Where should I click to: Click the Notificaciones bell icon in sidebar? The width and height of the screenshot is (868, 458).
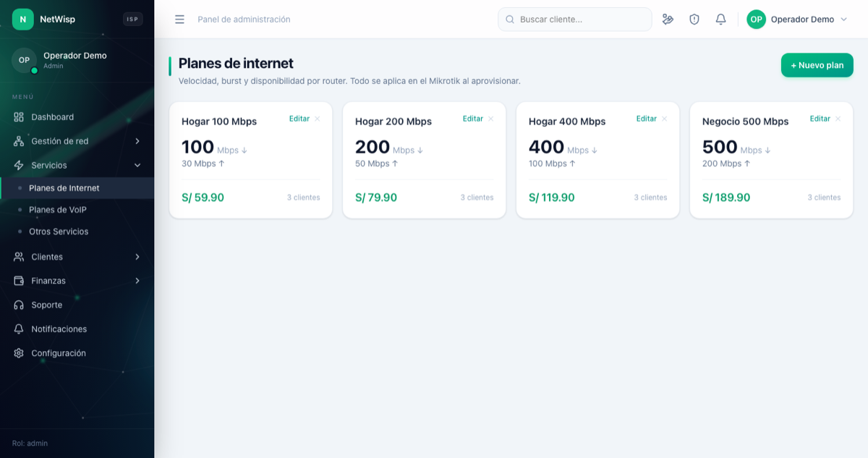coord(19,329)
